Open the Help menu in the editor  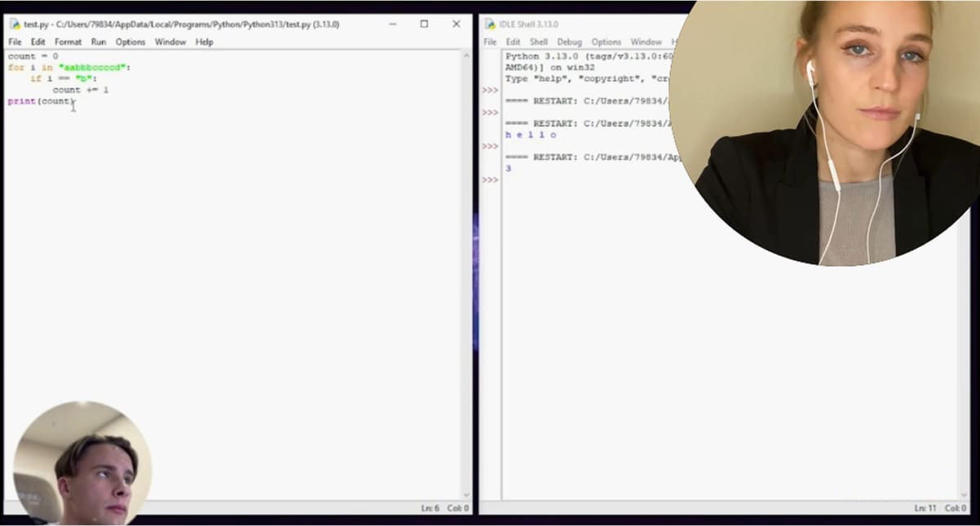coord(204,42)
